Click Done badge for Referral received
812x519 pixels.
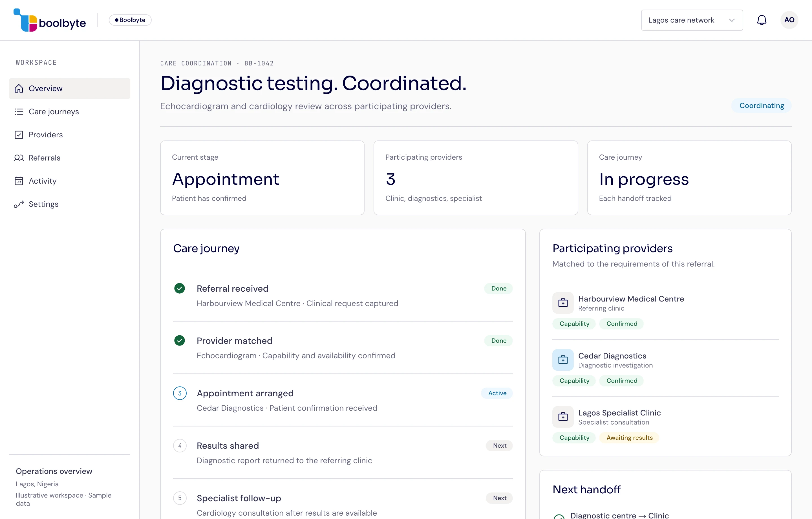[x=498, y=289]
